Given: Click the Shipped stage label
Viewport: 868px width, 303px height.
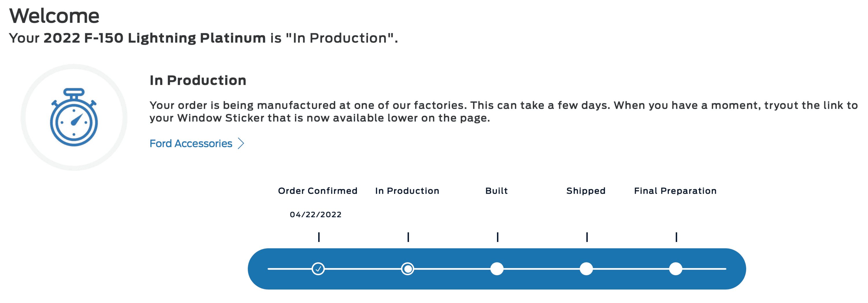Looking at the screenshot, I should pyautogui.click(x=586, y=191).
